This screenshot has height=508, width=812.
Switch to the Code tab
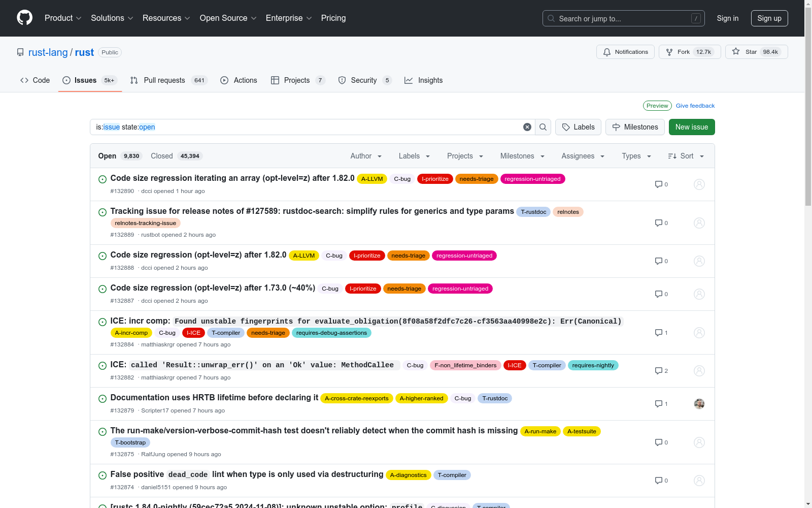[35, 80]
